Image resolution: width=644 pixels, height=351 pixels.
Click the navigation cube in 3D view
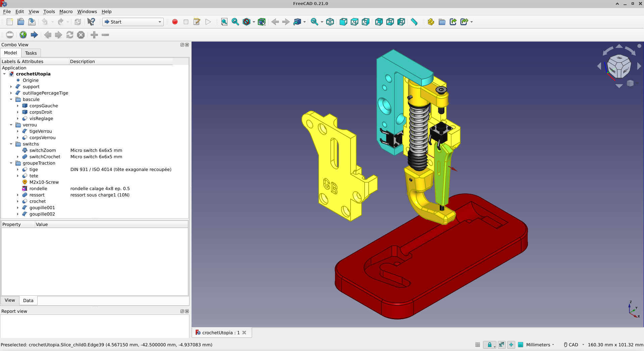619,66
